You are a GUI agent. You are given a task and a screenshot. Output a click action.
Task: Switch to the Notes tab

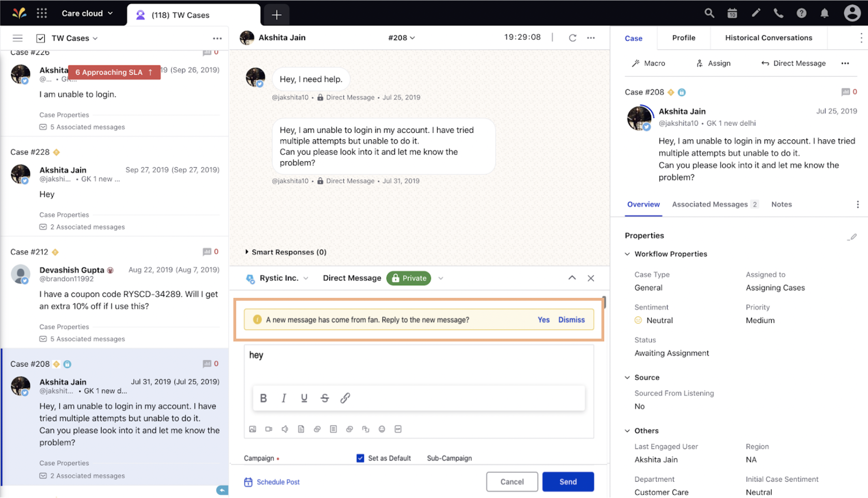[781, 204]
